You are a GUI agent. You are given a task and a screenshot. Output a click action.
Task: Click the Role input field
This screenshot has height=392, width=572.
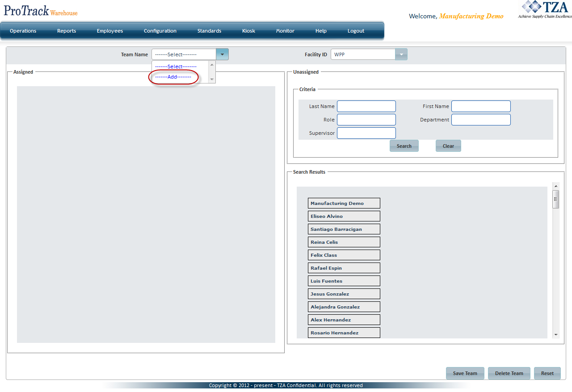(x=366, y=120)
